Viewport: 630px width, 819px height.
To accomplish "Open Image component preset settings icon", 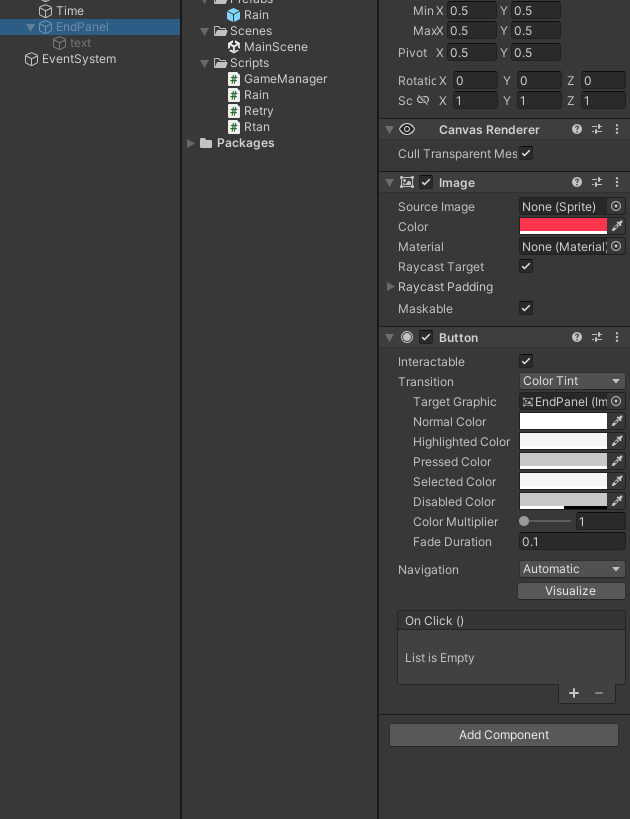I will (x=597, y=182).
